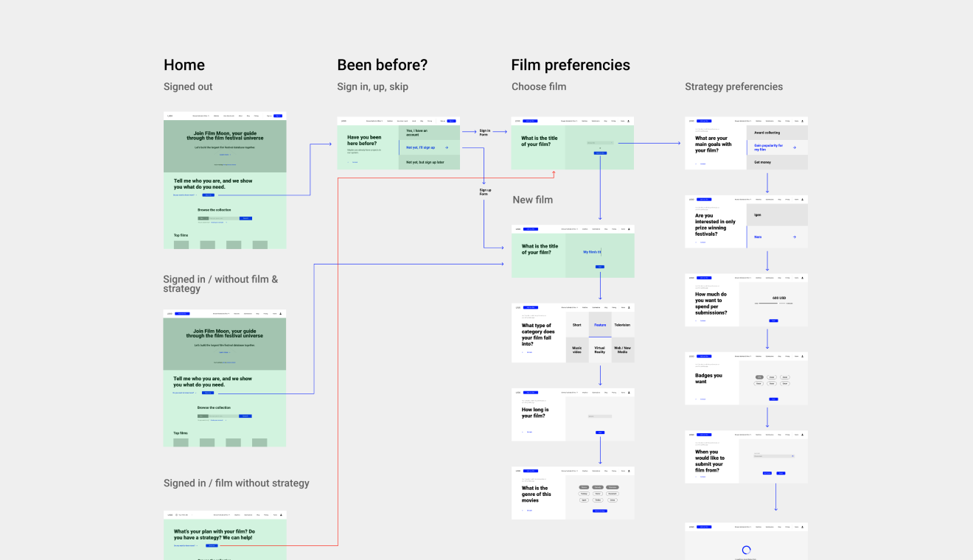Image resolution: width=973 pixels, height=560 pixels.
Task: Toggle the first genre chip in the genre screen
Action: tap(584, 487)
